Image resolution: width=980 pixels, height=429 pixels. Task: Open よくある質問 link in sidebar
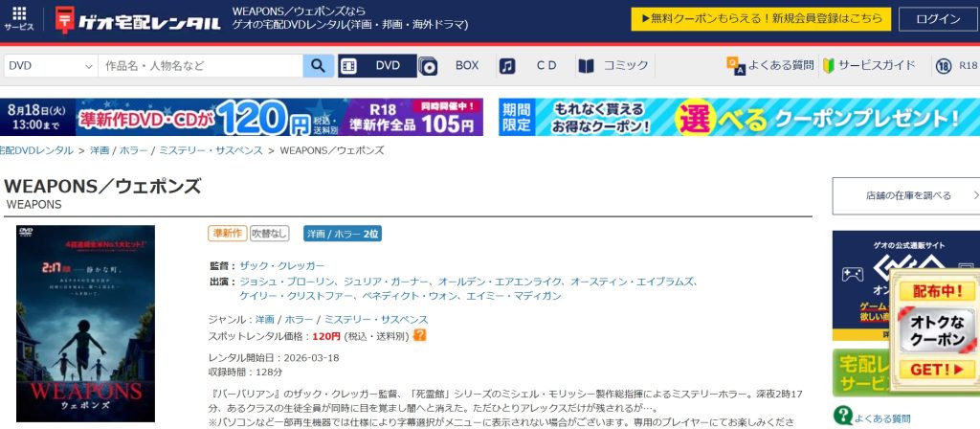tap(882, 418)
